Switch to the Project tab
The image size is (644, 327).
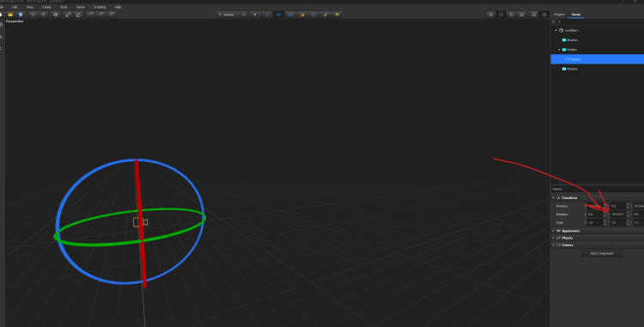pos(559,15)
